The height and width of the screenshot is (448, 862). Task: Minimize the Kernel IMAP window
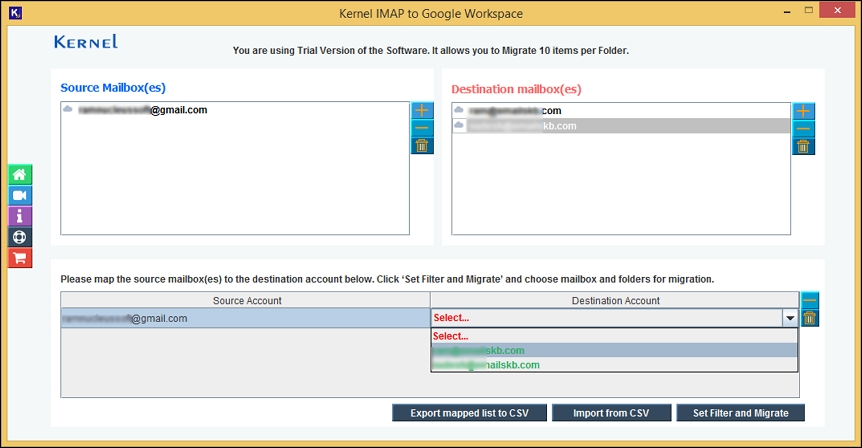click(787, 11)
